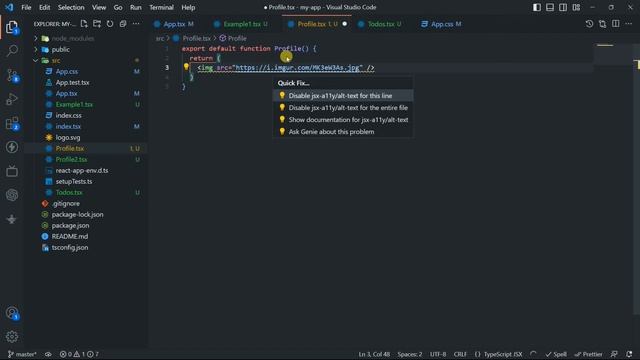The image size is (640, 360).
Task: Show documentation for jsx-a11y/alt-text
Action: point(343,120)
